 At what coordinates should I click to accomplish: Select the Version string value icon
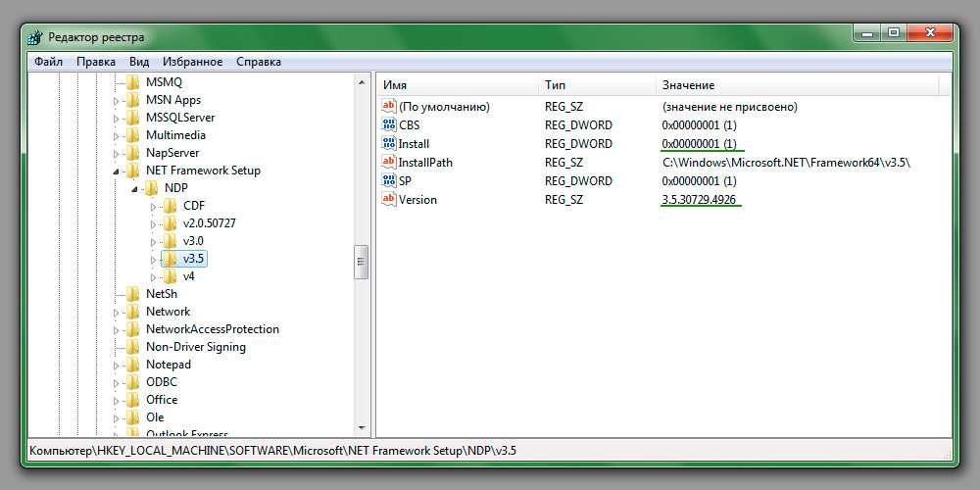(x=389, y=200)
